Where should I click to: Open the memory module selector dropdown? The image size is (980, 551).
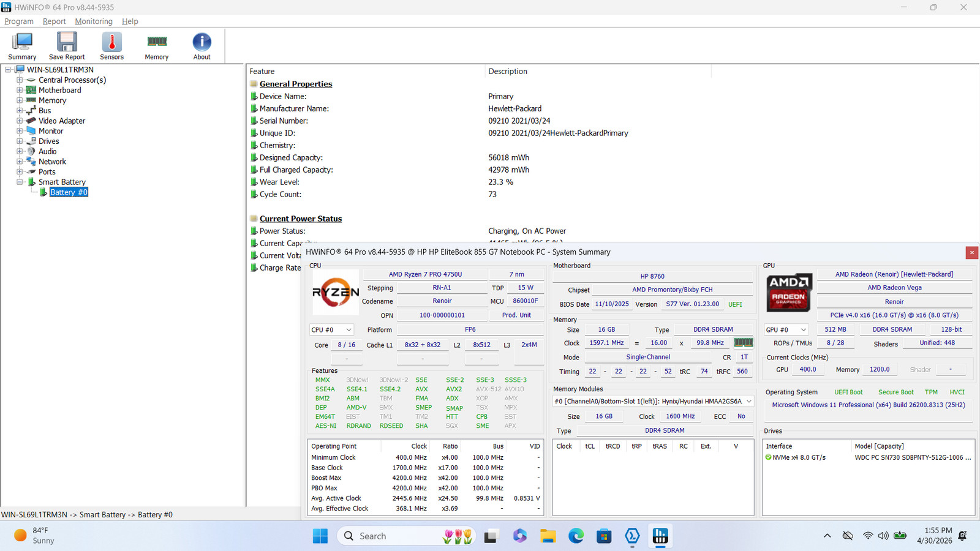point(653,401)
